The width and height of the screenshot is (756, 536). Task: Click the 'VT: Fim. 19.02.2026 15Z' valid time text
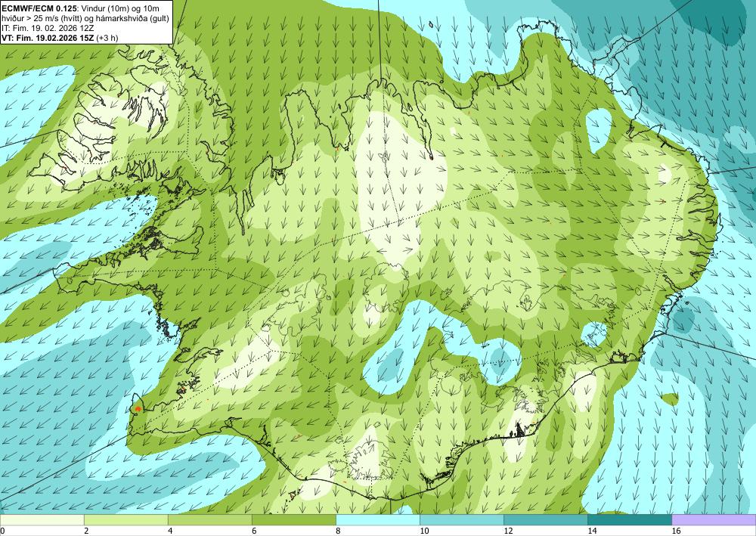point(48,38)
